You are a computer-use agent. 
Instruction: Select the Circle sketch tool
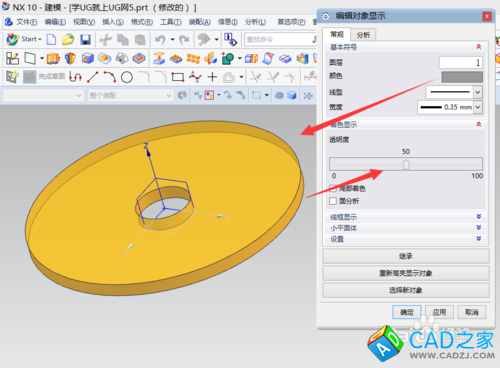pyautogui.click(x=127, y=77)
